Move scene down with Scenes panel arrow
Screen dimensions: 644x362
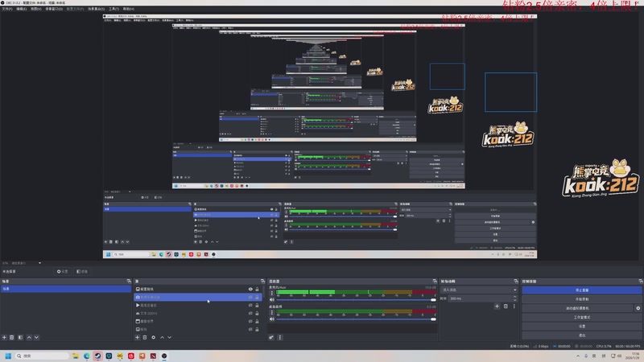tap(36, 337)
